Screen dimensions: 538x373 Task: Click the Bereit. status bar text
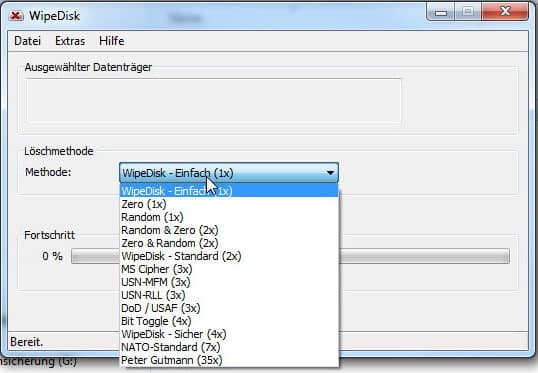pyautogui.click(x=27, y=342)
